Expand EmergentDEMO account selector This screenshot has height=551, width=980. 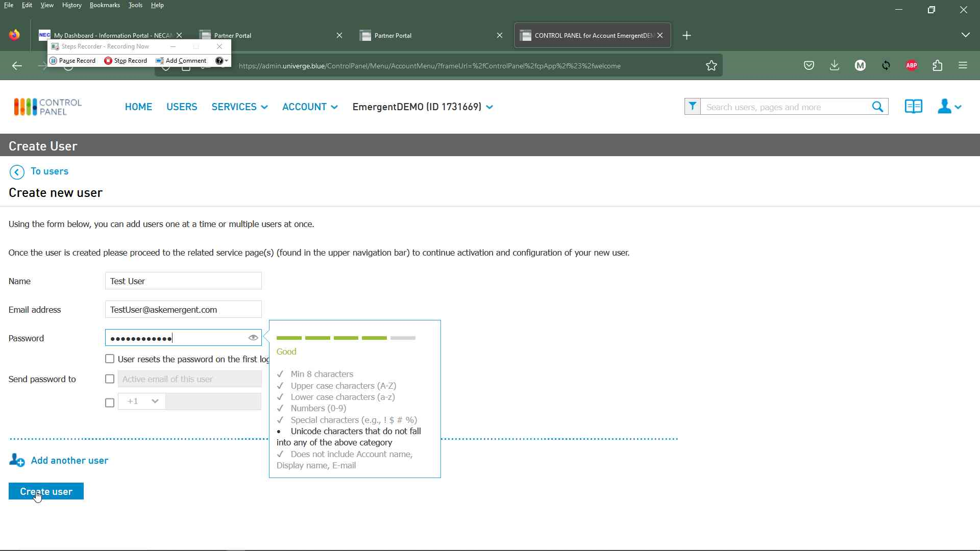click(423, 107)
